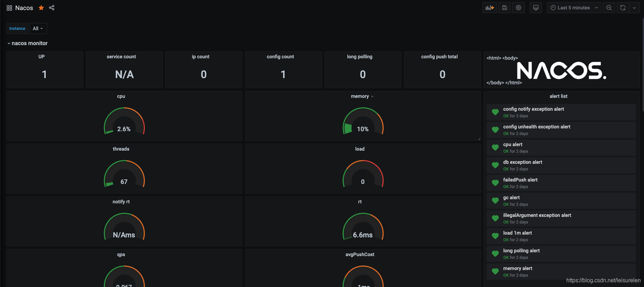Open the Last 5 minutes time picker
Viewport: 644px width, 287px height.
tap(574, 8)
